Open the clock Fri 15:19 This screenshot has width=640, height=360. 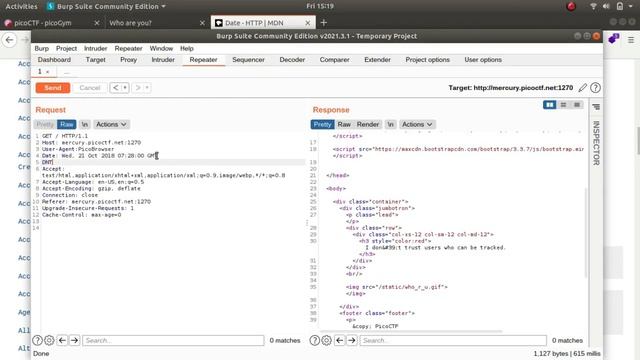[x=320, y=6]
